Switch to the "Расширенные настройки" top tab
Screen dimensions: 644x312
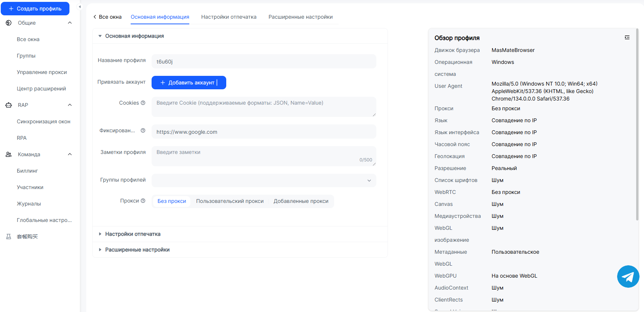pyautogui.click(x=300, y=17)
